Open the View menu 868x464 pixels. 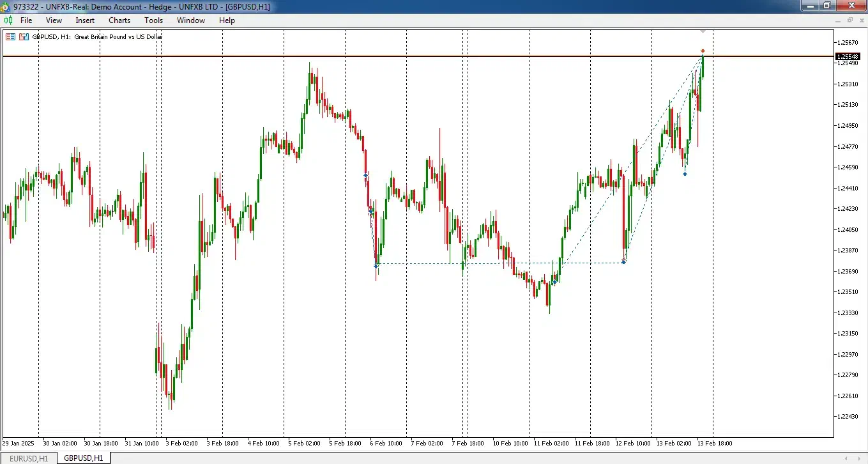[x=54, y=20]
